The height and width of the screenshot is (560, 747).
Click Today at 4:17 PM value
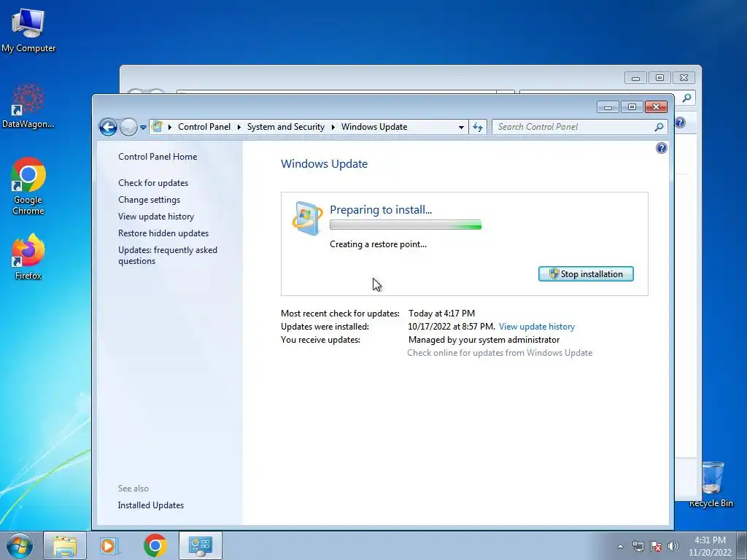point(441,314)
